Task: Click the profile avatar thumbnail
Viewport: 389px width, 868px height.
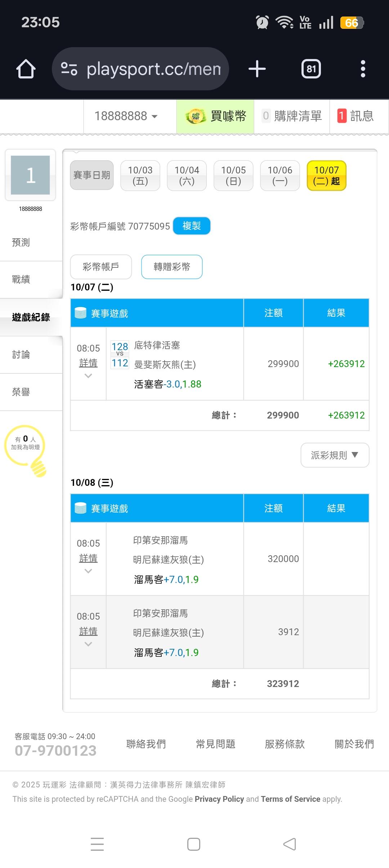Action: click(x=30, y=175)
